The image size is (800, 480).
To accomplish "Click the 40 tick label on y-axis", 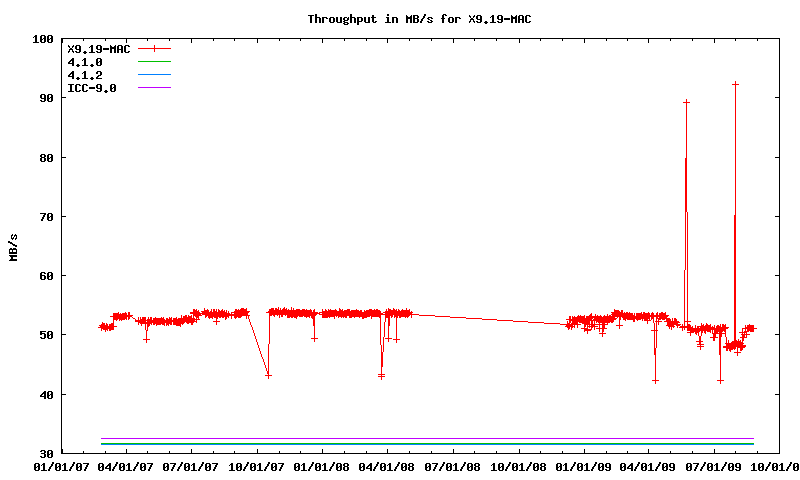I will [46, 394].
